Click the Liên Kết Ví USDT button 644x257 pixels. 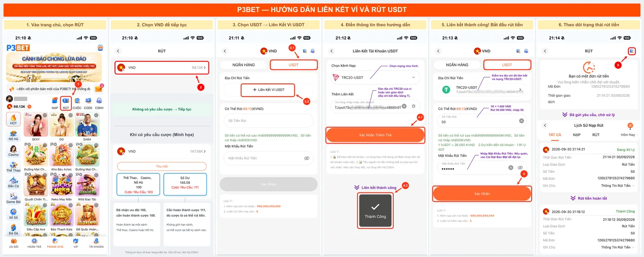tap(268, 90)
